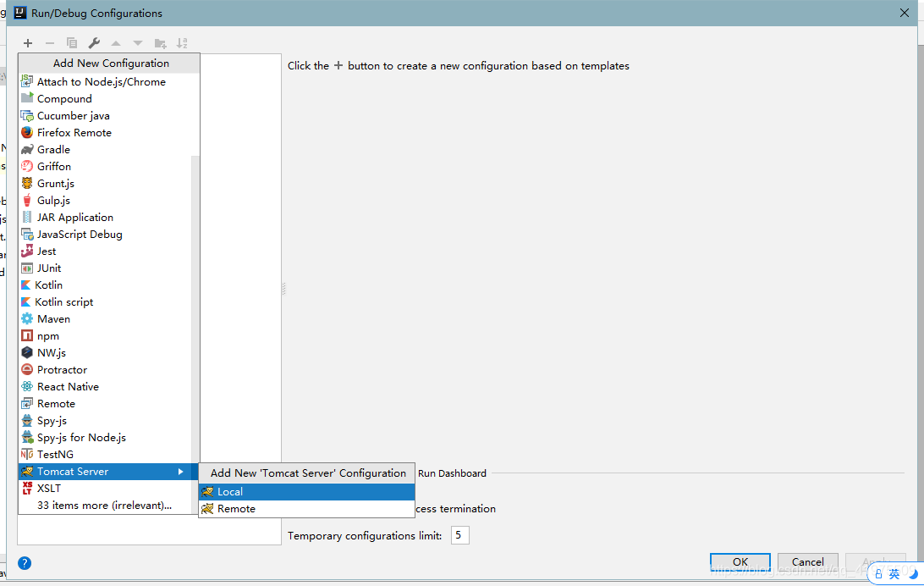Select Spy-js for Node.js entry

coord(105,438)
